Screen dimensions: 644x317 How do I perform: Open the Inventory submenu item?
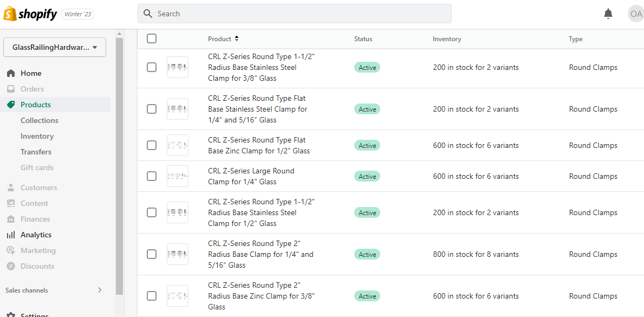click(37, 136)
